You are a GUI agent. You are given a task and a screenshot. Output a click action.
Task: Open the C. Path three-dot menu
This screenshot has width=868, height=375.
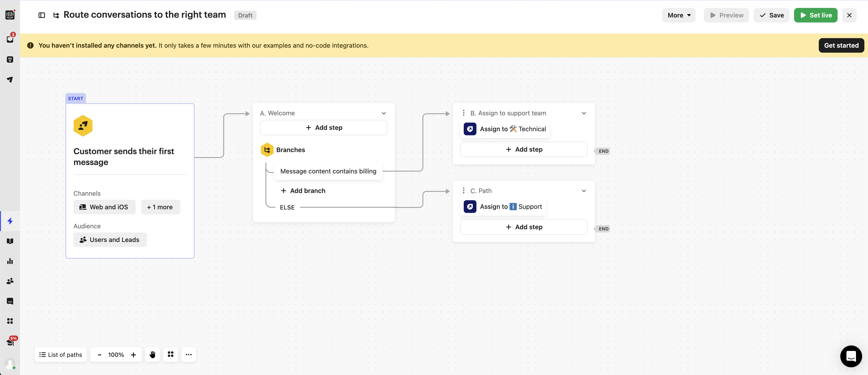pos(464,190)
